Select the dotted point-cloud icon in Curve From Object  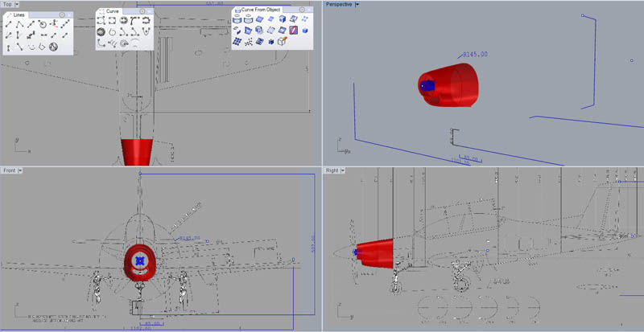click(x=250, y=41)
